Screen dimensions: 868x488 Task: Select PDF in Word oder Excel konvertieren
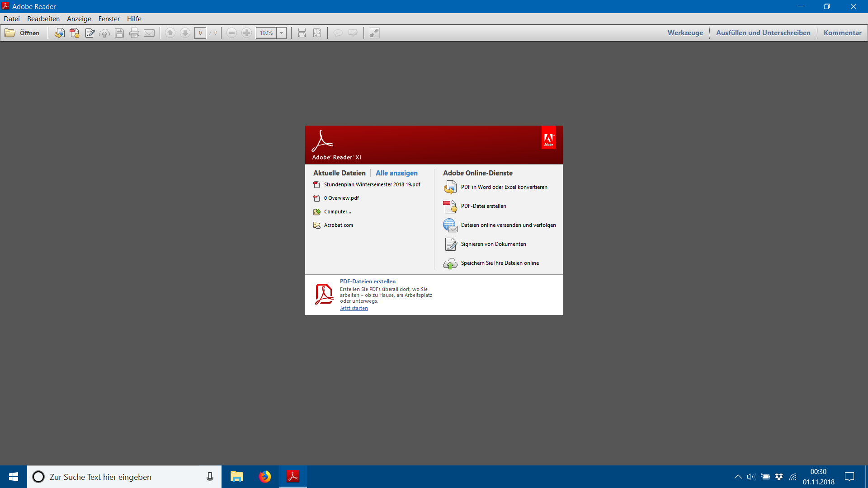coord(504,187)
